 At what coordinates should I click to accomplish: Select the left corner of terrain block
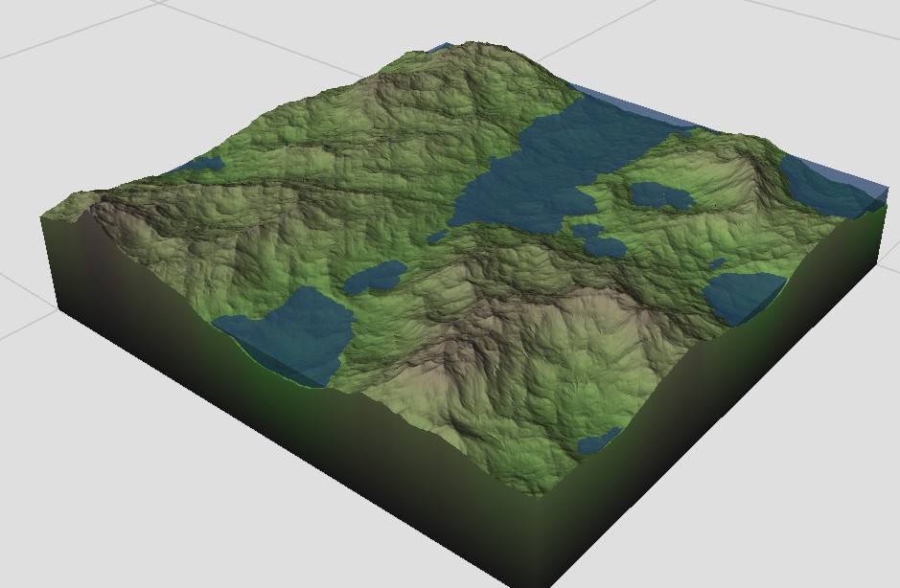pyautogui.click(x=44, y=216)
